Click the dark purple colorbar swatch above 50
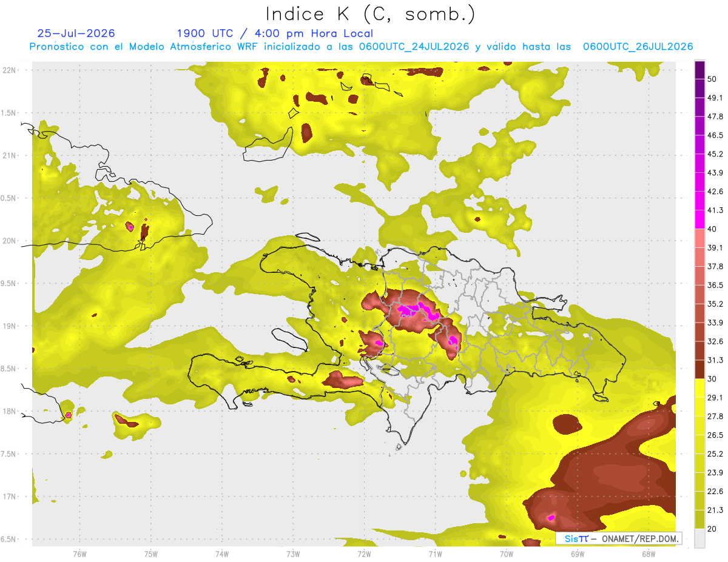 (699, 70)
